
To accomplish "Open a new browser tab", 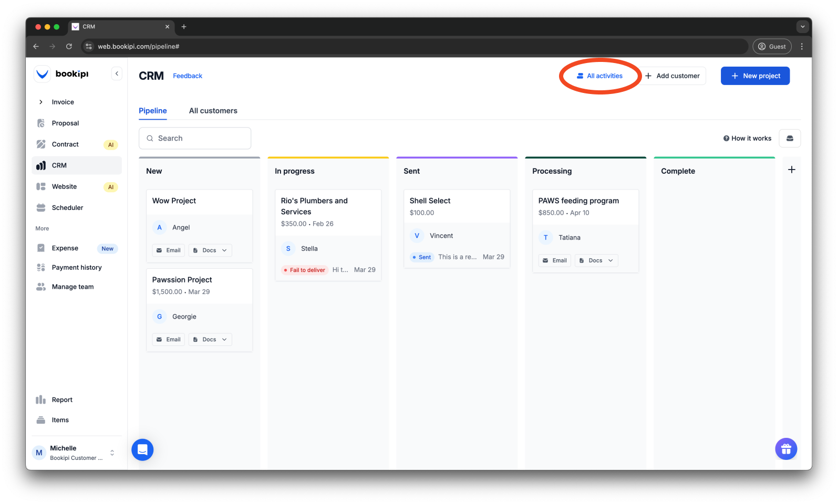I will (184, 27).
